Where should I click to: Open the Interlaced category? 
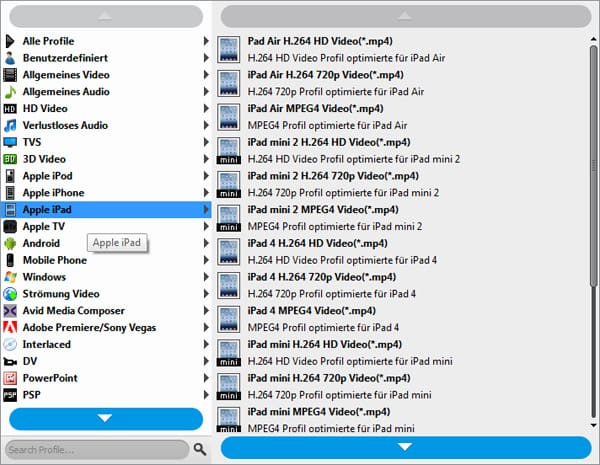[106, 344]
